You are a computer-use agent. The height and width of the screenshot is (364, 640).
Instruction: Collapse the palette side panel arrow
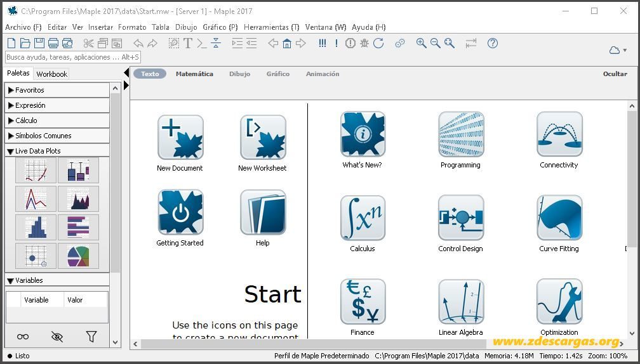(126, 73)
